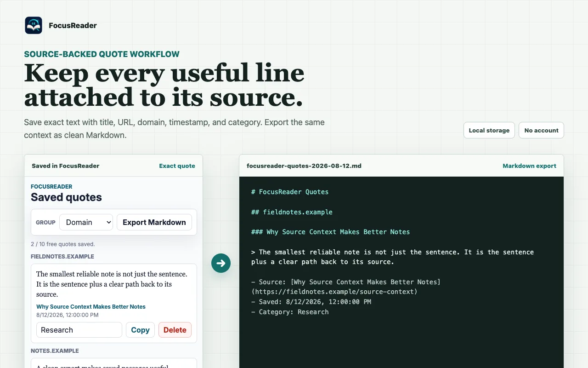Click the FocusReader book logo icon
Image resolution: width=588 pixels, height=368 pixels.
pyautogui.click(x=34, y=25)
